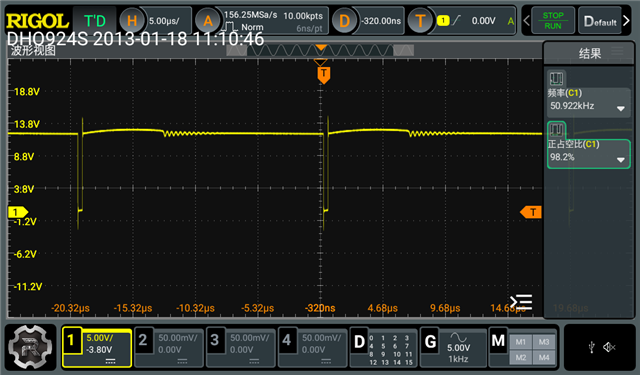Click the orange trigger position marker T

[324, 75]
